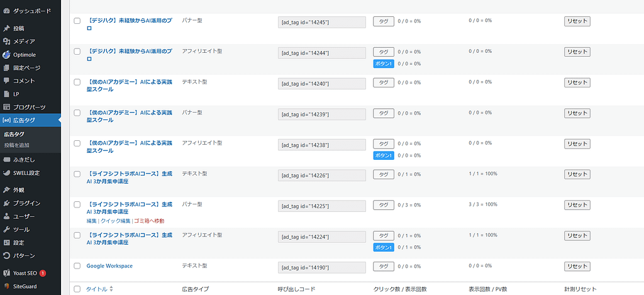Screen dimensions: 644x295
Task: Select 投稿を追加 in the submenu
Action: click(16, 145)
